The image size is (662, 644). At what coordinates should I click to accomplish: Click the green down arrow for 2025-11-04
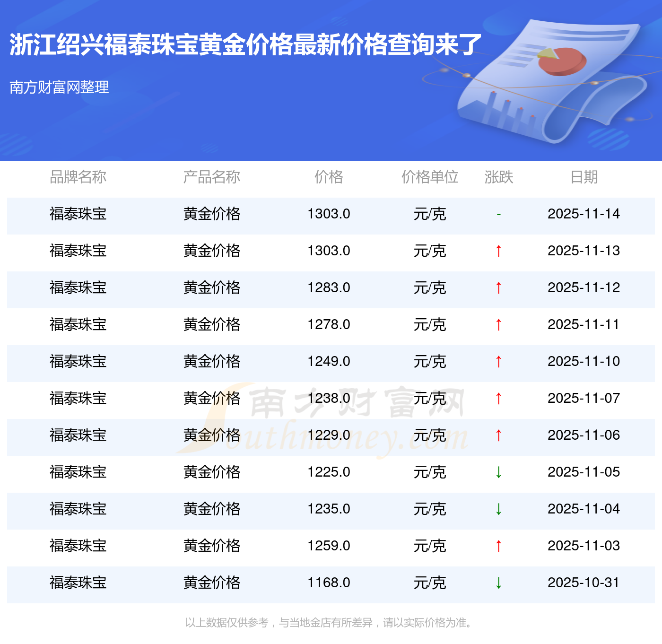[498, 509]
